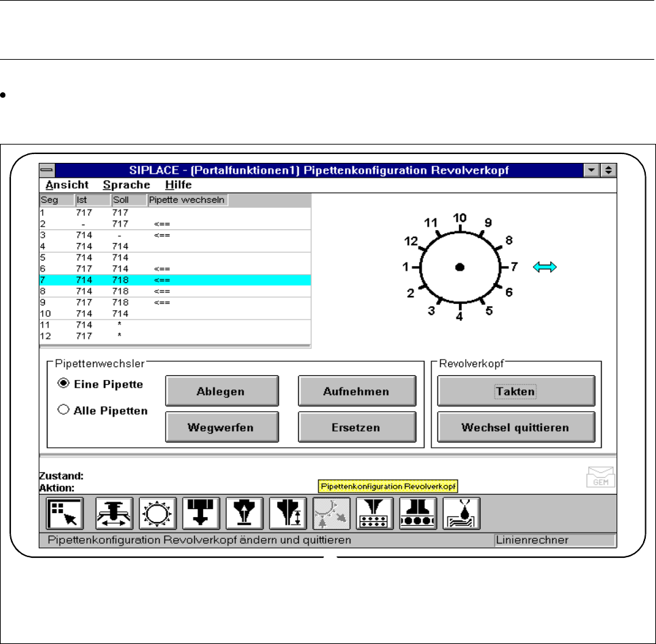Click the revolver head circle toolbar icon
The width and height of the screenshot is (656, 644).
click(x=158, y=513)
